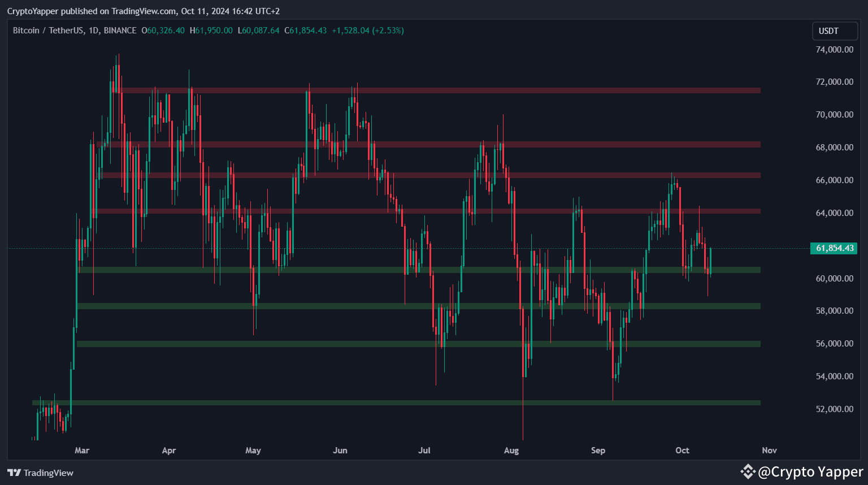Click the high price value H61,950.00
The image size is (868, 485).
pos(211,31)
